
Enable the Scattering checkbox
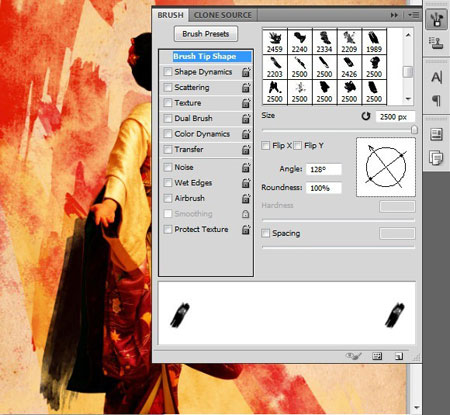167,87
